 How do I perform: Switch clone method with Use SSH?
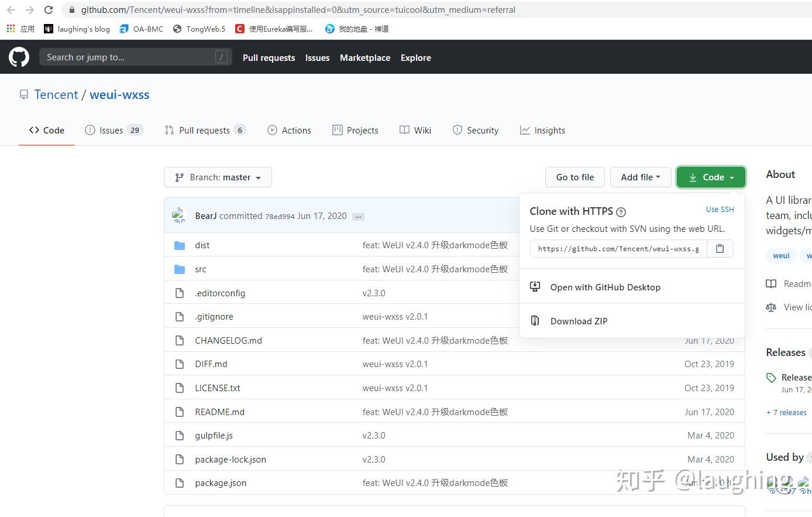[x=720, y=209]
